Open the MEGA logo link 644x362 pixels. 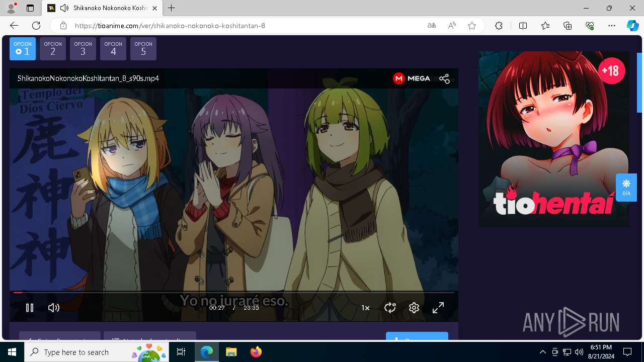pyautogui.click(x=412, y=78)
